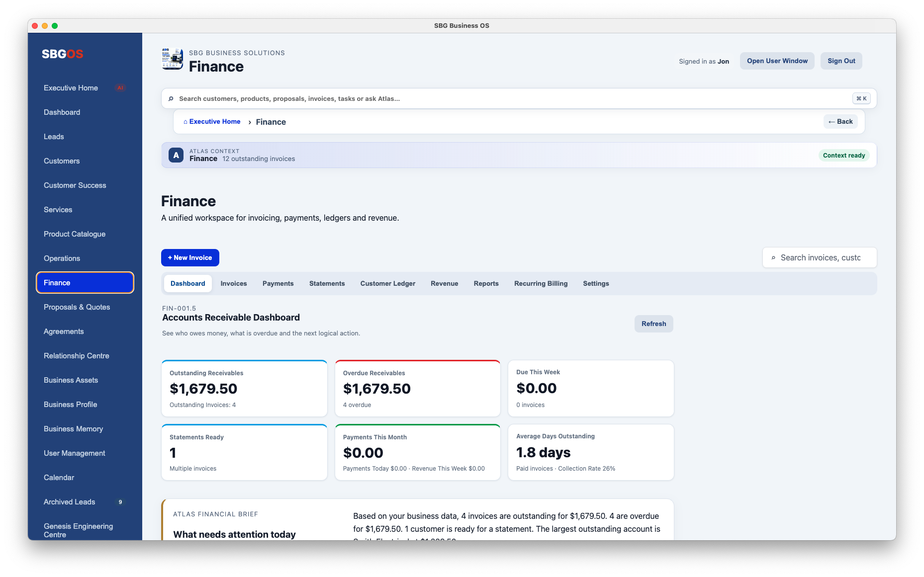The width and height of the screenshot is (924, 577).
Task: Open the User Window
Action: tap(777, 61)
